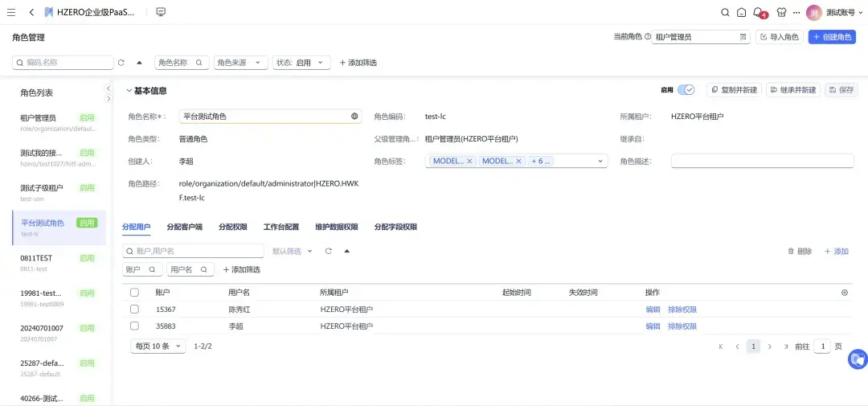Remove the second MODEL tag
Screen dimensions: 868x406
(518, 161)
